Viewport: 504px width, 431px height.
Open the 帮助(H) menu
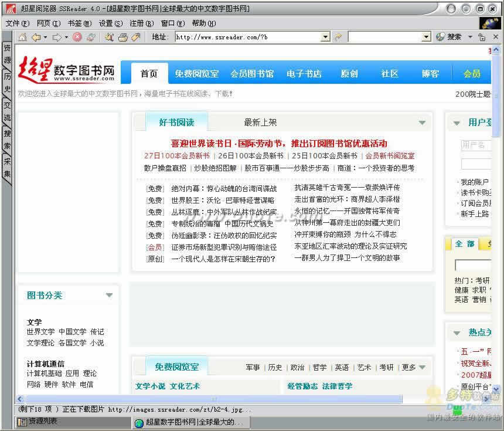pyautogui.click(x=204, y=23)
